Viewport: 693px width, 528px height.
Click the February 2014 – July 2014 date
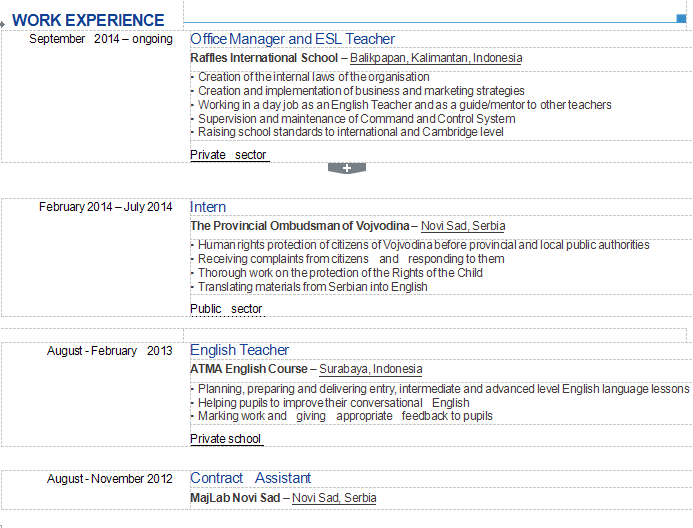106,207
